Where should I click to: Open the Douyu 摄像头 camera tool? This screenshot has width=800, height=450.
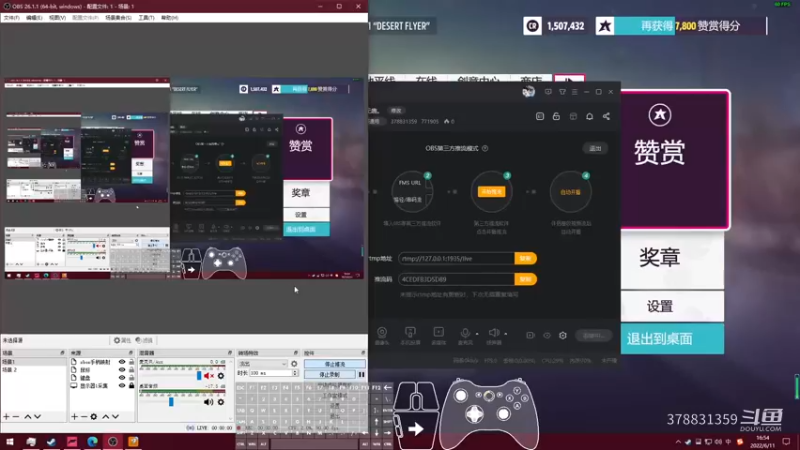click(x=382, y=335)
